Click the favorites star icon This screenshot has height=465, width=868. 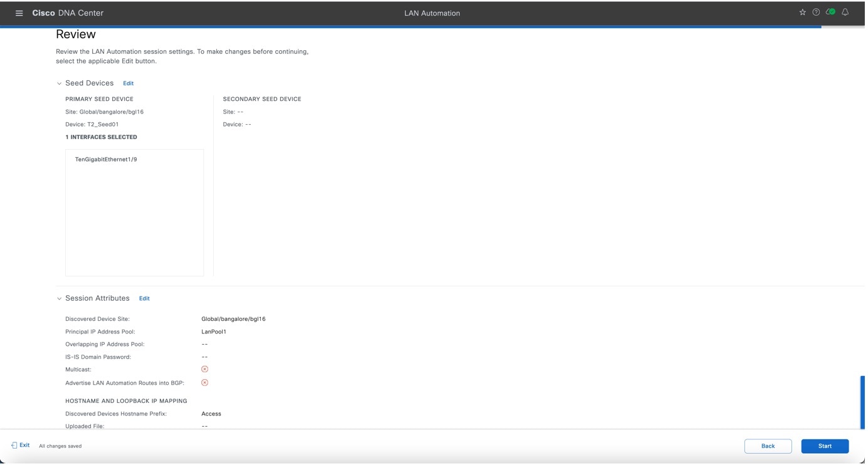[x=802, y=13]
